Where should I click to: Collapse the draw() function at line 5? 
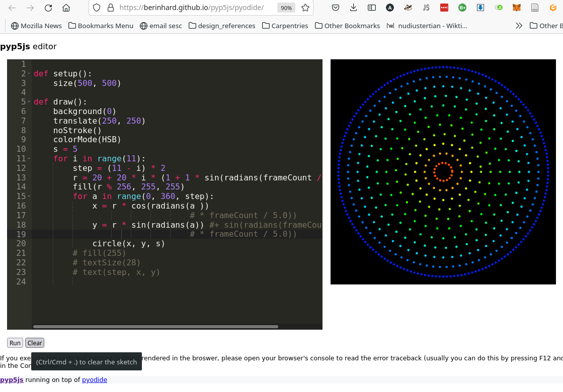(29, 102)
